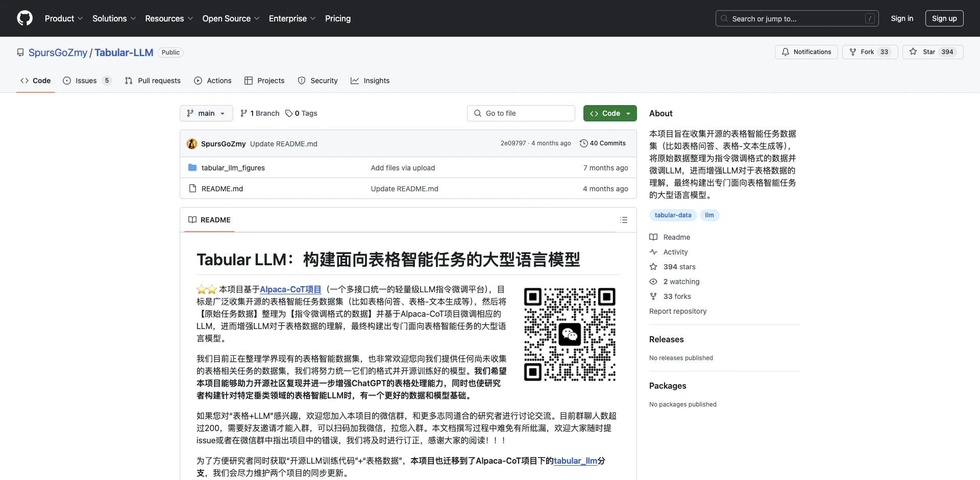
Task: Open the green Code clone dropdown
Action: pos(610,113)
